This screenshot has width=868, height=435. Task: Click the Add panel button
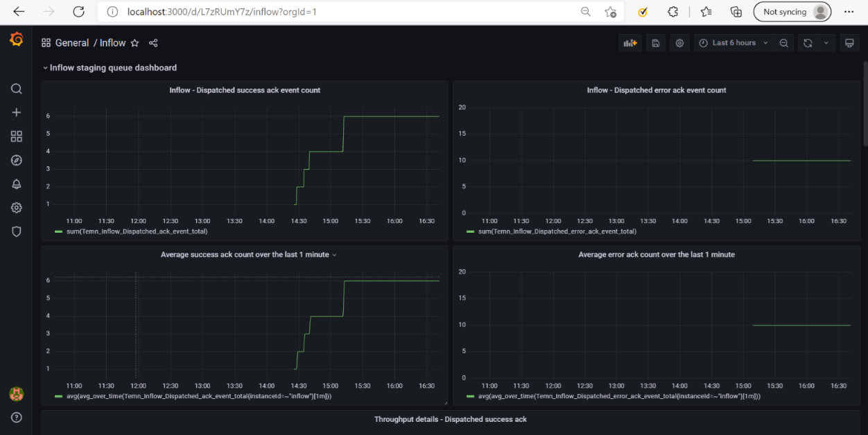(630, 43)
